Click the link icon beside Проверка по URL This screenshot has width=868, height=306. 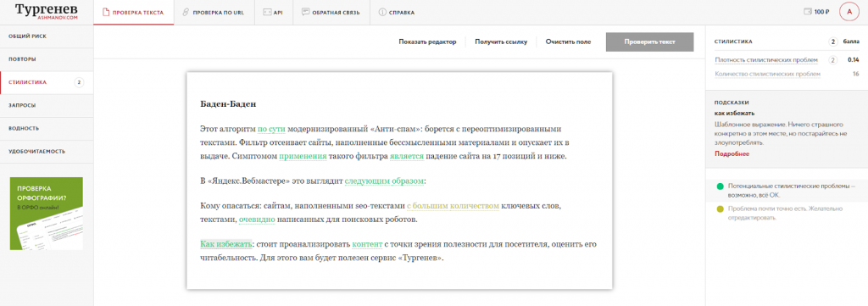click(186, 12)
